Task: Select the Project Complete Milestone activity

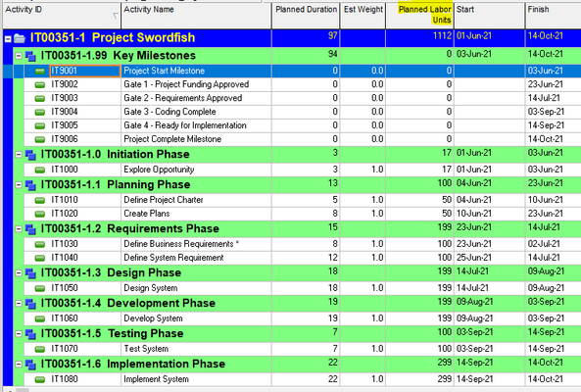Action: (x=172, y=139)
